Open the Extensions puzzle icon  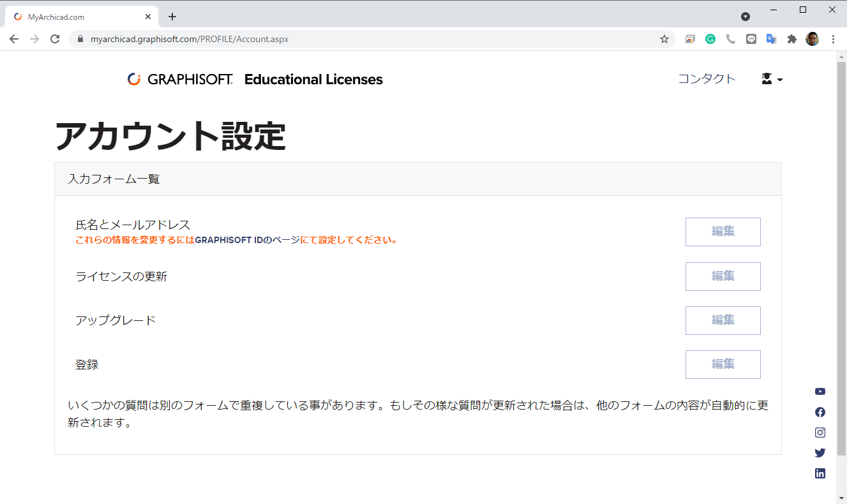(x=792, y=39)
